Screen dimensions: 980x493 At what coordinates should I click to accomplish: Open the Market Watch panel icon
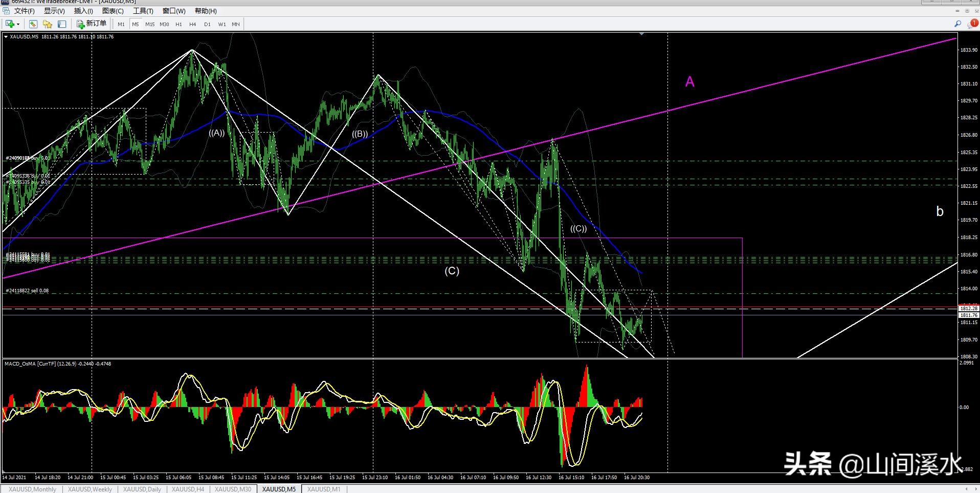pos(33,24)
